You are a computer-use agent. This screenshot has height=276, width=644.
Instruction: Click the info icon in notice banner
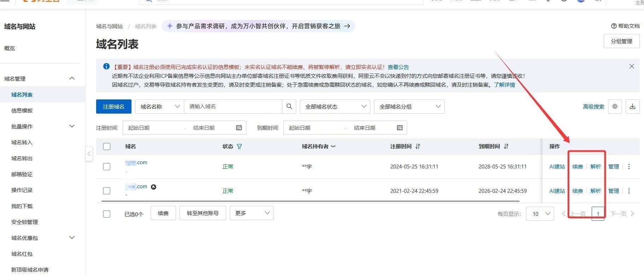(x=106, y=67)
